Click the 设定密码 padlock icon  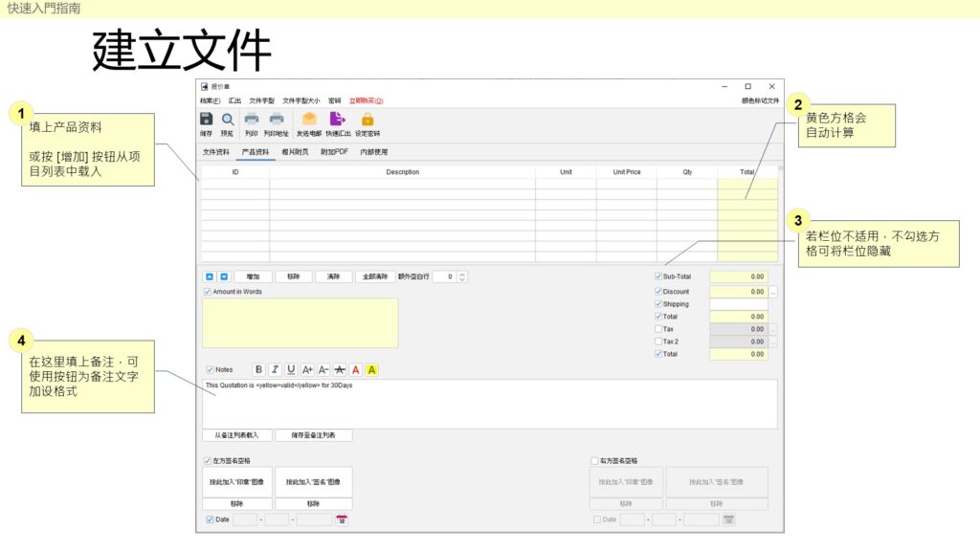(x=367, y=120)
